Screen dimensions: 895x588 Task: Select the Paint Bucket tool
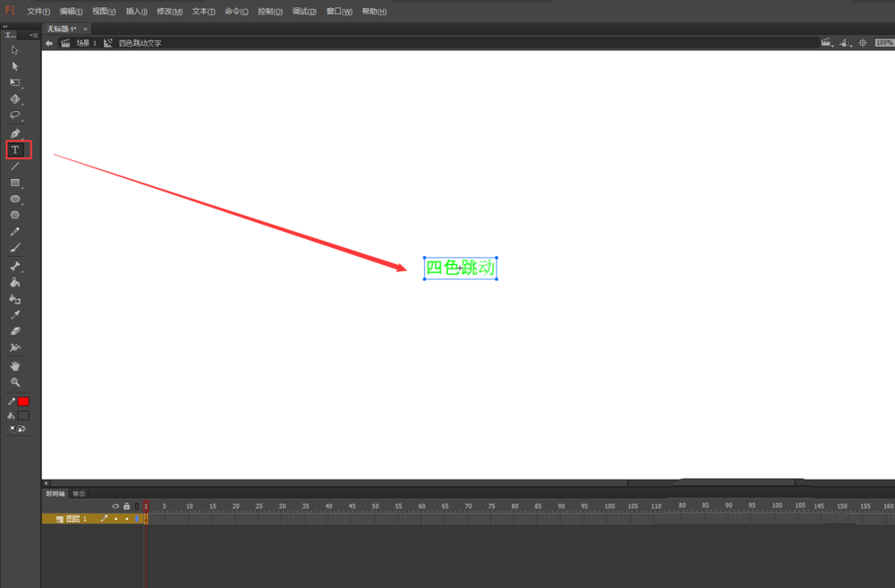point(15,282)
